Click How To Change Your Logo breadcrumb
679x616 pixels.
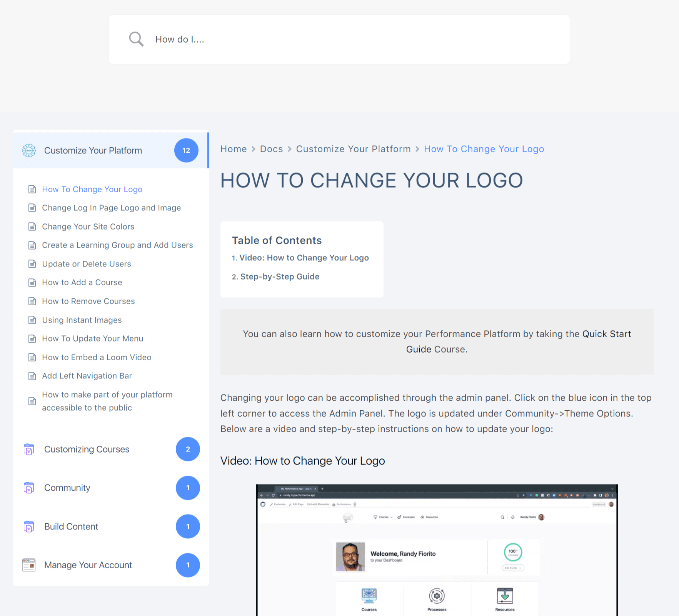click(484, 149)
